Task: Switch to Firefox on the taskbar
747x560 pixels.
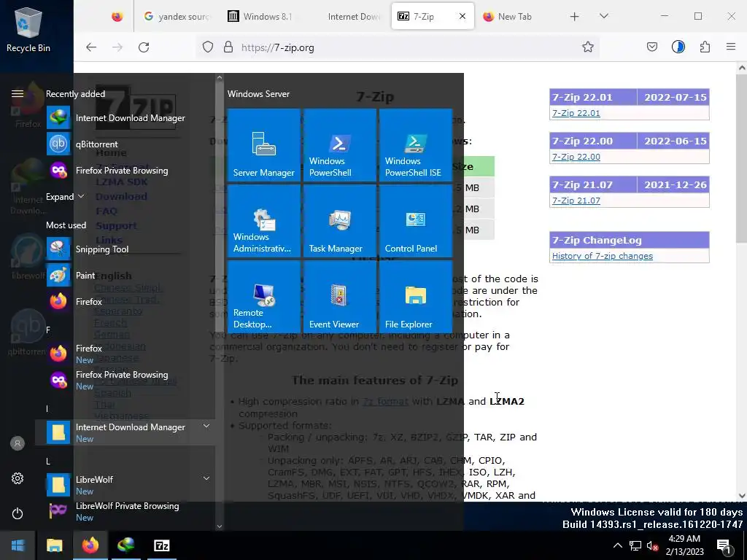Action: [x=90, y=545]
